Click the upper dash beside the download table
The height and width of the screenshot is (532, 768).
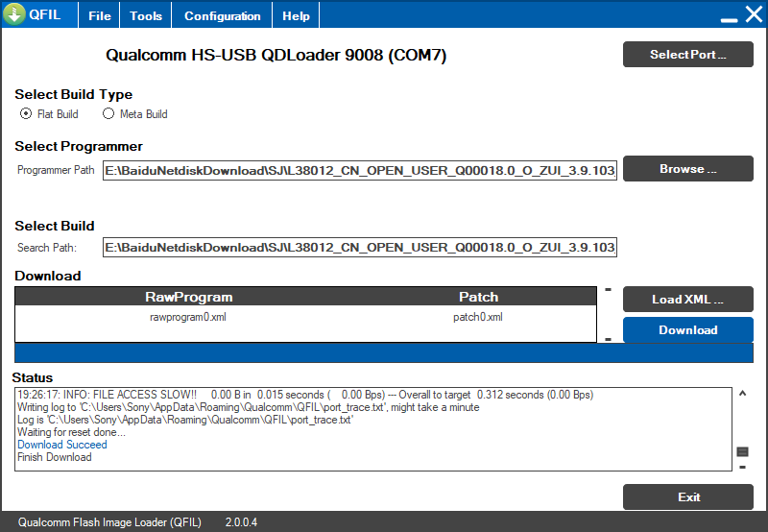(x=608, y=289)
